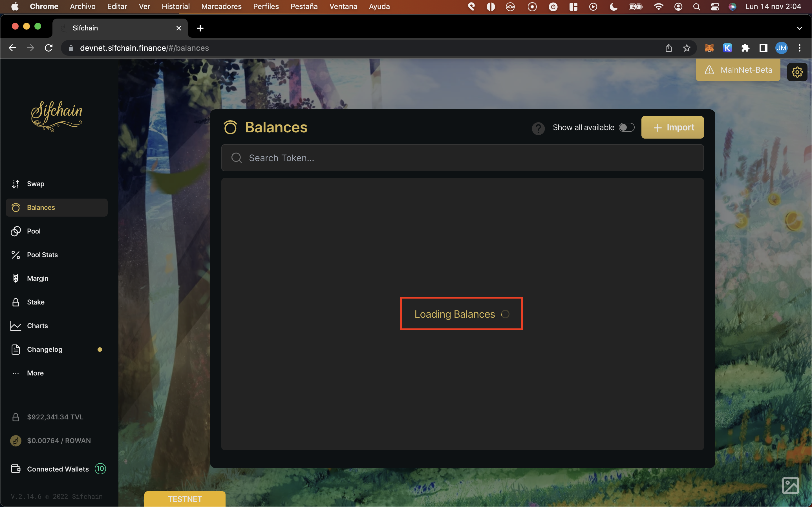Image resolution: width=812 pixels, height=507 pixels.
Task: Click TESTNET label at bottom
Action: (185, 499)
